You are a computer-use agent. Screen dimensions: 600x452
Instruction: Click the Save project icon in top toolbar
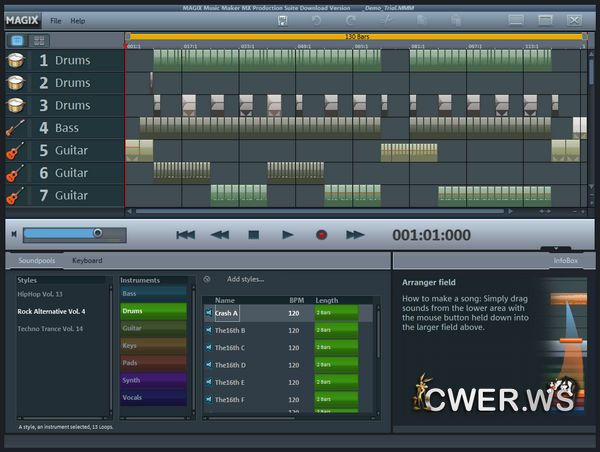(x=283, y=20)
